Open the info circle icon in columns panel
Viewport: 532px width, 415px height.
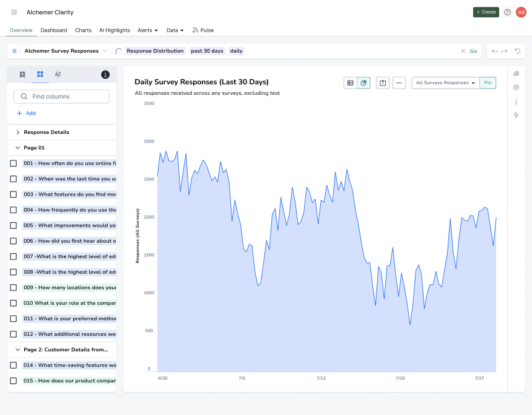pyautogui.click(x=105, y=75)
